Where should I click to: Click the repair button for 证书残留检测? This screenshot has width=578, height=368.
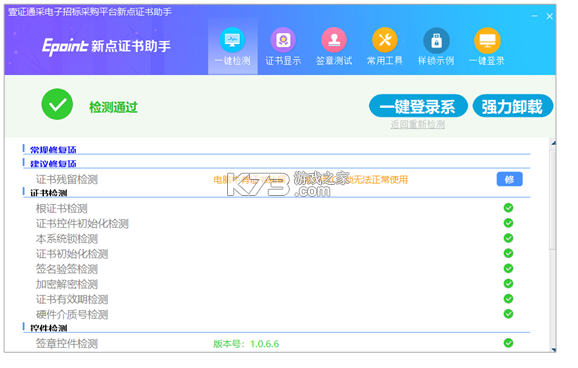pyautogui.click(x=509, y=179)
